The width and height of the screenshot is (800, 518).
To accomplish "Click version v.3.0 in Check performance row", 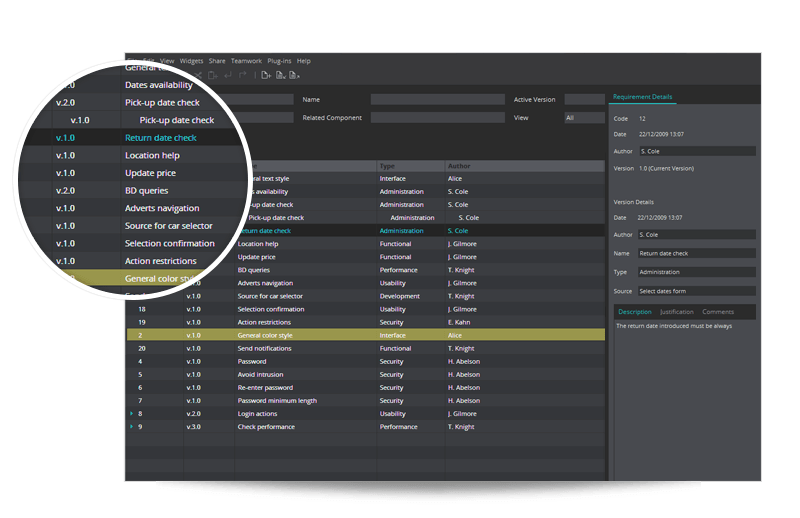I will click(x=193, y=427).
